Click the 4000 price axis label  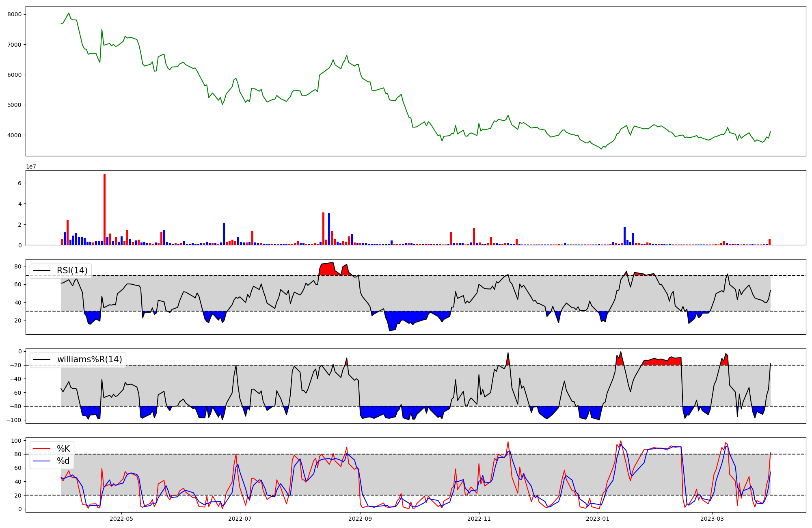(14, 135)
